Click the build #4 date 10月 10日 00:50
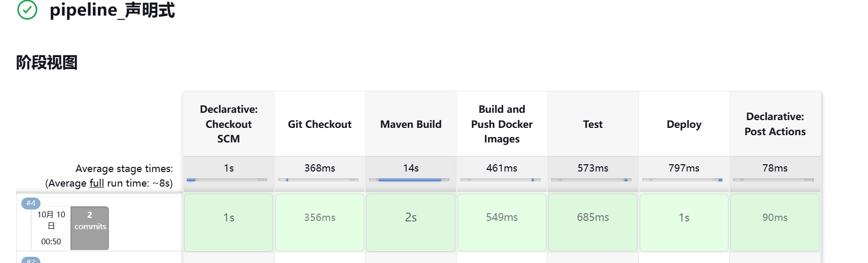This screenshot has width=868, height=263. coord(51,228)
